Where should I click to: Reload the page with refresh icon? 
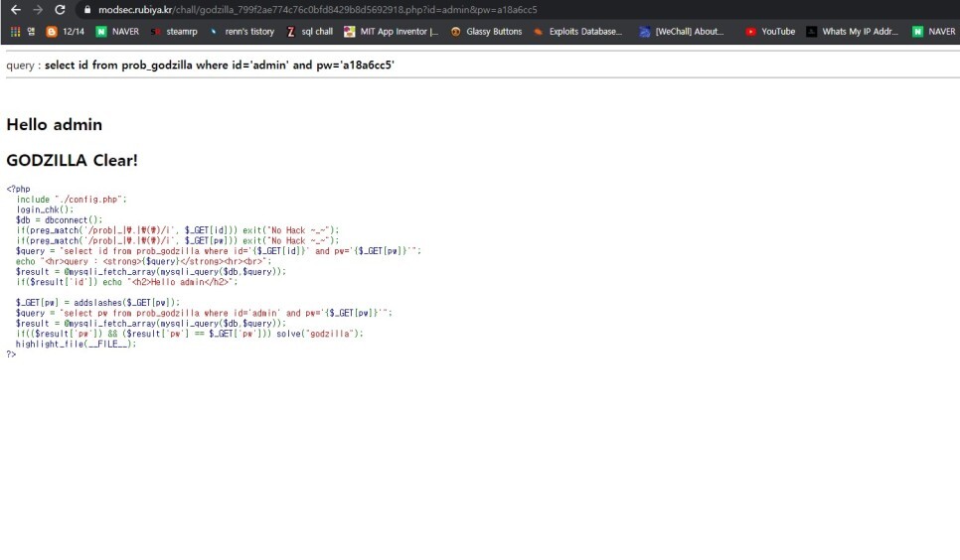click(60, 10)
